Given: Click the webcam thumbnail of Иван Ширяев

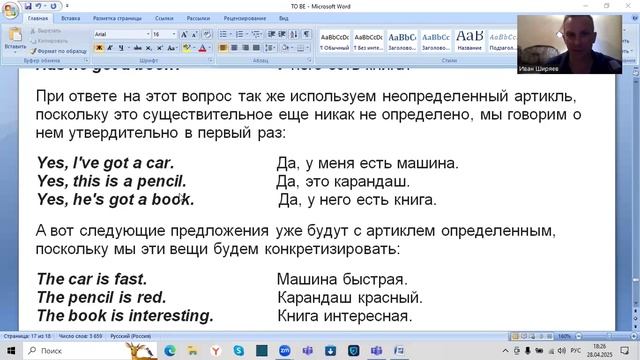Looking at the screenshot, I should coord(569,44).
